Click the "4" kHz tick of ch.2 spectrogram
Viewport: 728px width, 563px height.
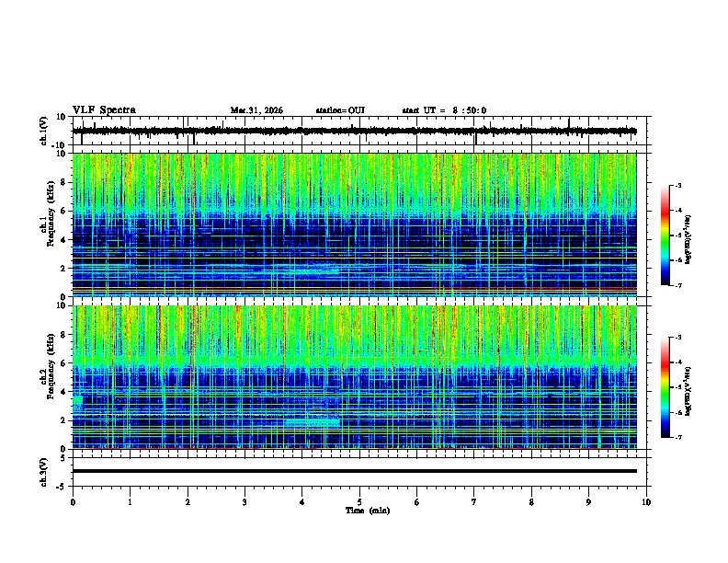[x=64, y=392]
